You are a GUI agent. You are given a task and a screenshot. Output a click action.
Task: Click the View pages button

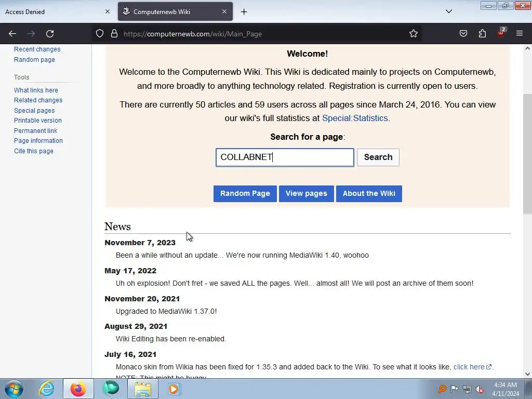tap(307, 193)
